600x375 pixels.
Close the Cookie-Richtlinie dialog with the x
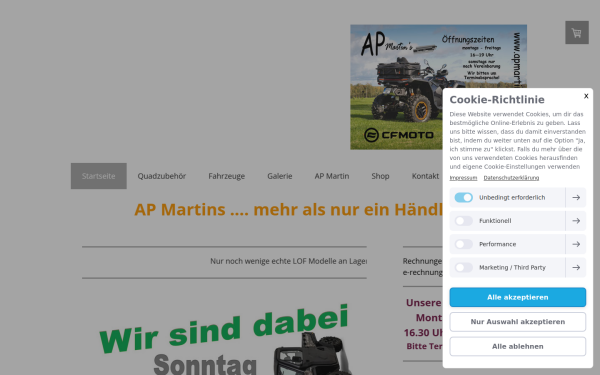point(586,96)
